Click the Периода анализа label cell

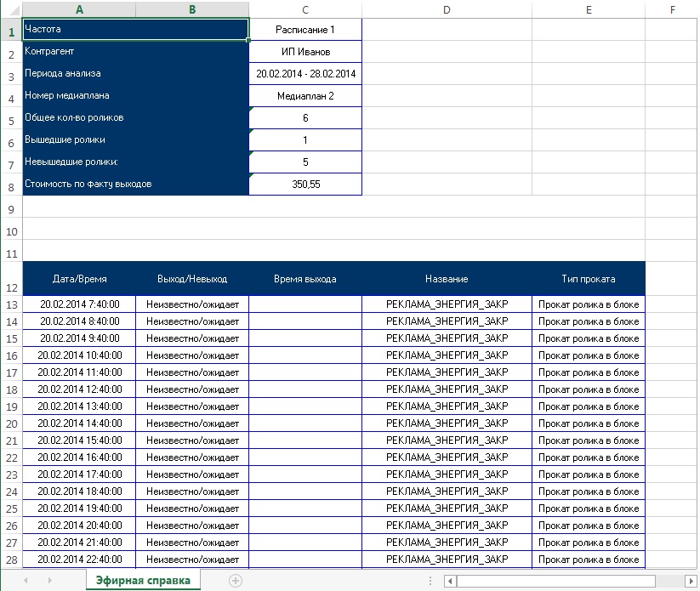click(x=136, y=74)
